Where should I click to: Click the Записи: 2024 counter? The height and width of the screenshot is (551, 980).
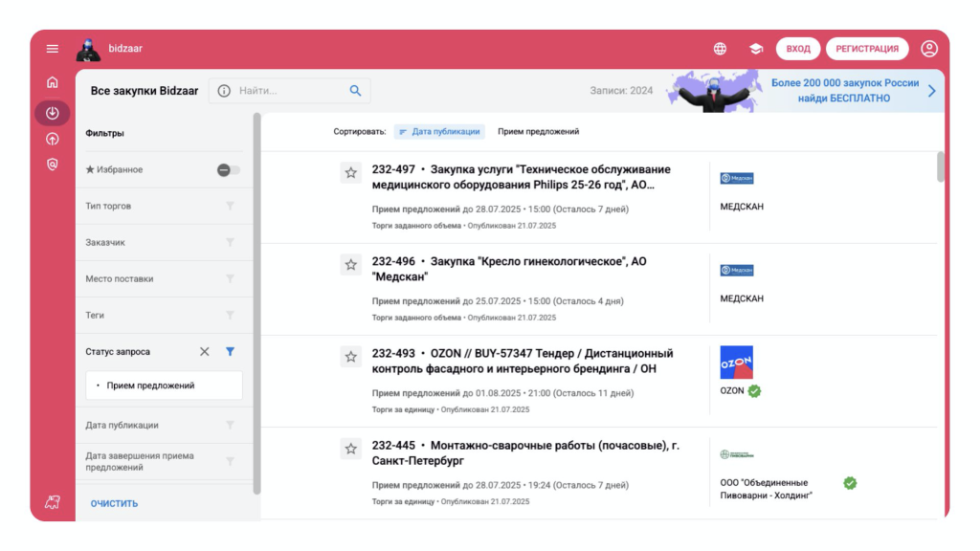(x=621, y=91)
